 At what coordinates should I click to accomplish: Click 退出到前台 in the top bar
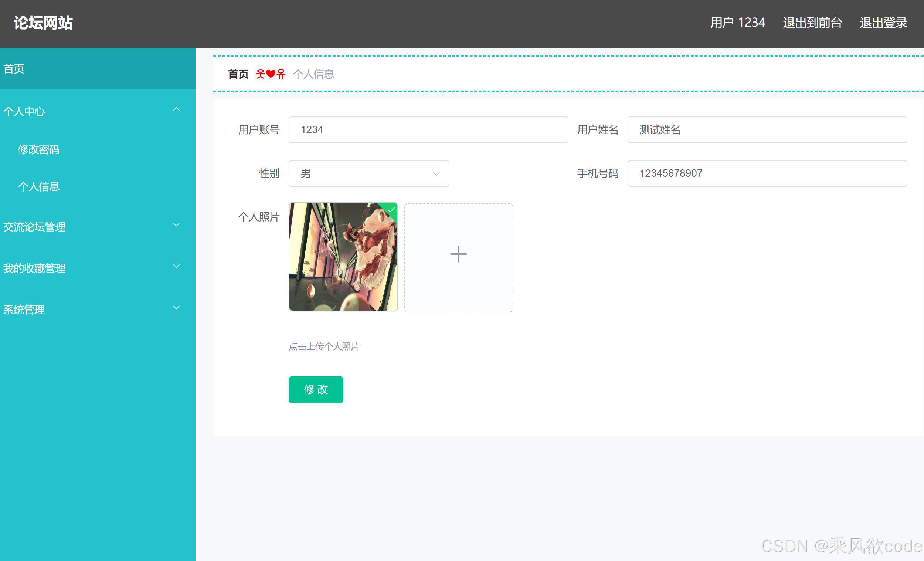coord(812,23)
